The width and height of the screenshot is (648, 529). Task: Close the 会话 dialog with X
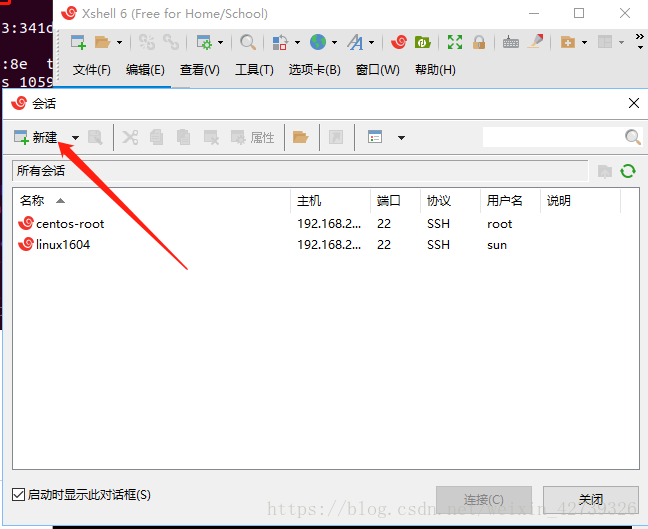(634, 103)
